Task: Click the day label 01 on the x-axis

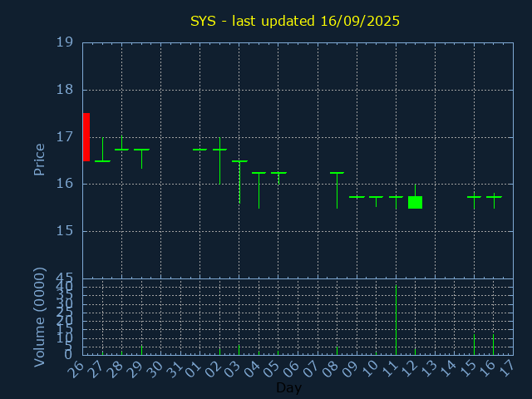Action: 193,369
